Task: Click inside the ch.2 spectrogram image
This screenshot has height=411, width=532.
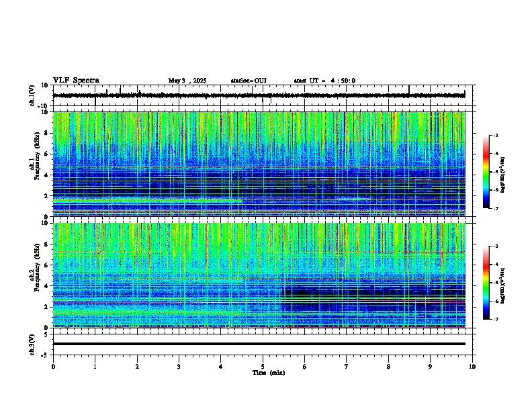Action: [x=259, y=275]
